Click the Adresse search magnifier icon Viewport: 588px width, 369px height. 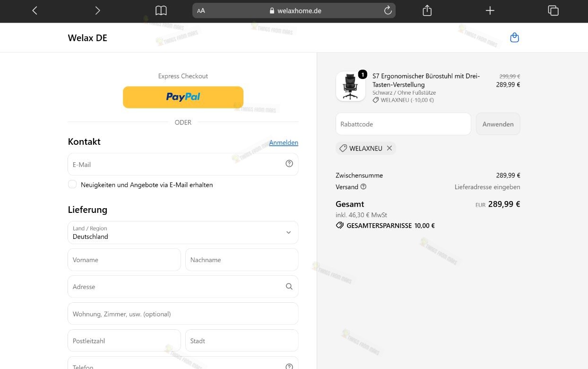(x=289, y=286)
